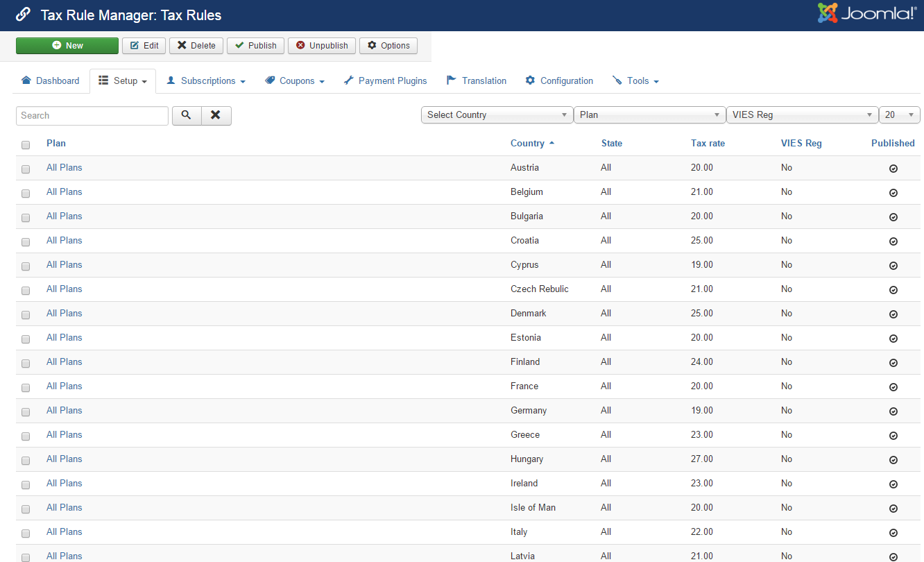Sort table by State column header
The height and width of the screenshot is (562, 924).
click(612, 144)
